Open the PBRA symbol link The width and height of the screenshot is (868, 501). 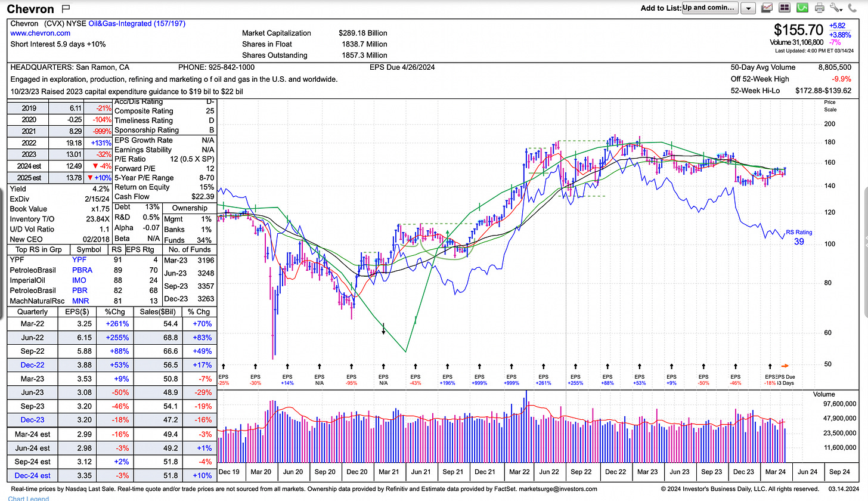click(x=82, y=270)
